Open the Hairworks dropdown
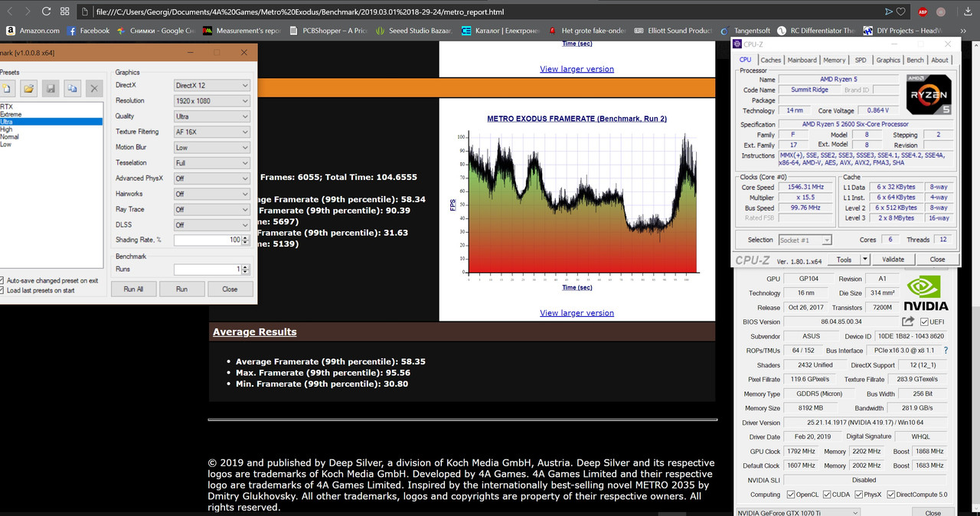The image size is (980, 516). pyautogui.click(x=211, y=194)
